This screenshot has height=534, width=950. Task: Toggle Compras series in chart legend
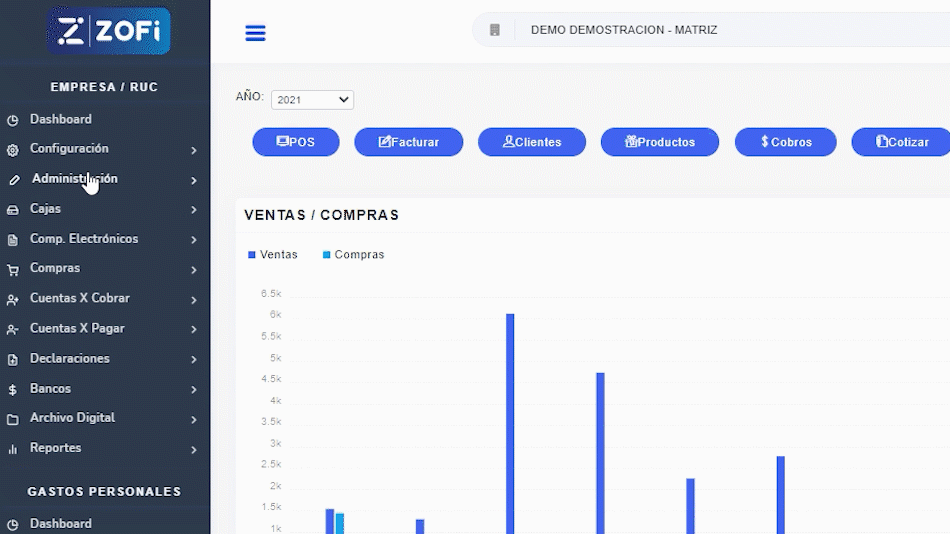[x=353, y=255]
